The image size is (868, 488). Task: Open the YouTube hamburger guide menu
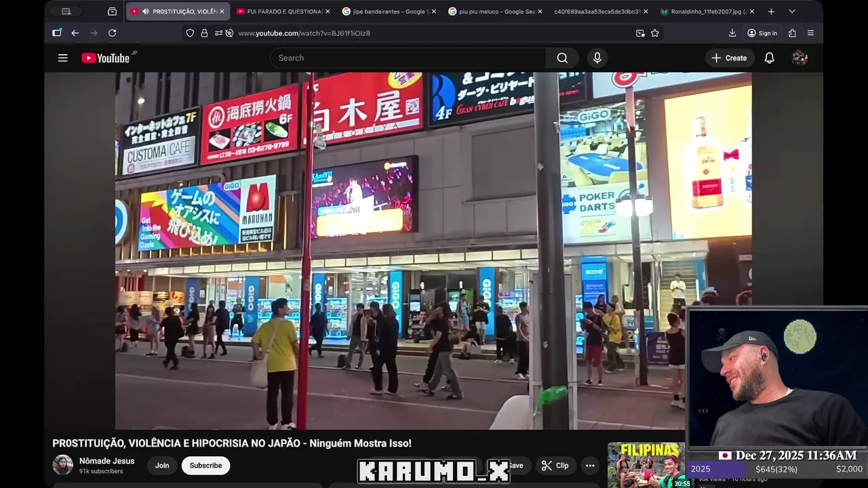pos(62,58)
